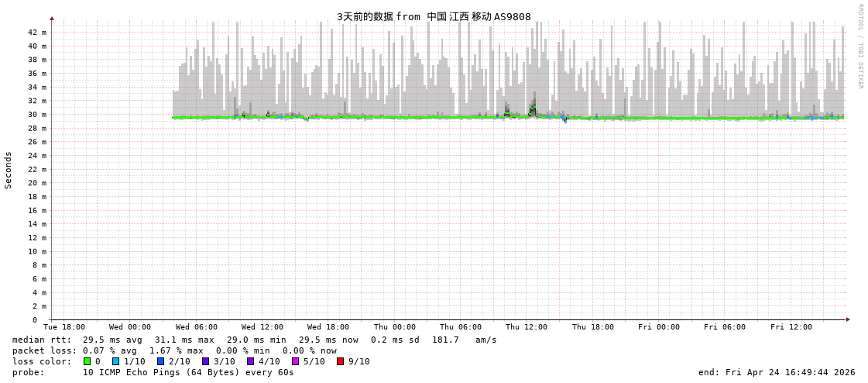Click the red 9/10 loss swatch

(x=340, y=361)
